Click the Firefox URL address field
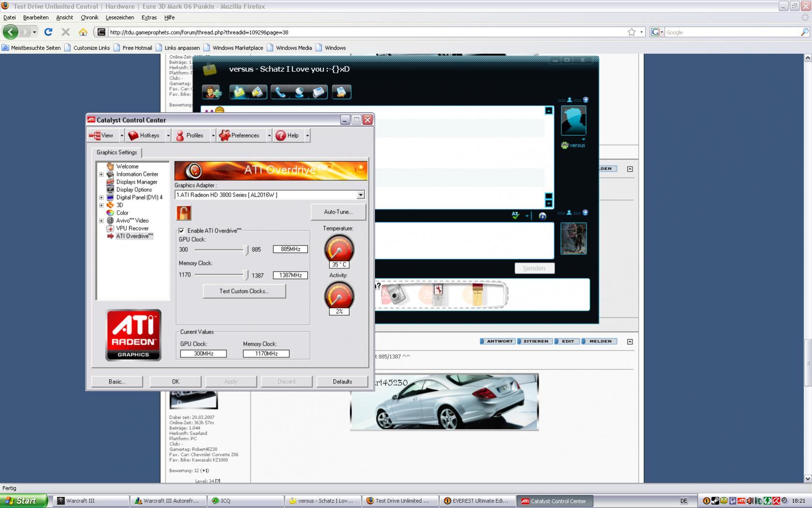 tap(366, 32)
